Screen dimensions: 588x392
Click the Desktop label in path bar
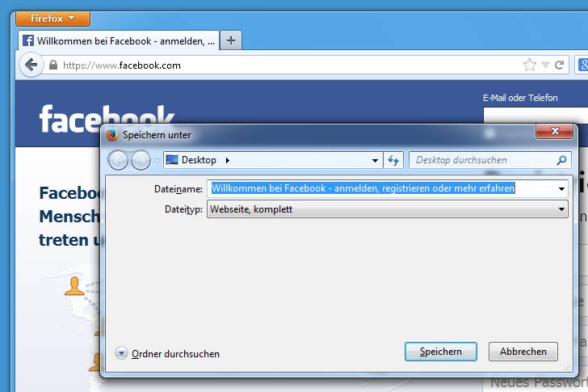point(199,160)
